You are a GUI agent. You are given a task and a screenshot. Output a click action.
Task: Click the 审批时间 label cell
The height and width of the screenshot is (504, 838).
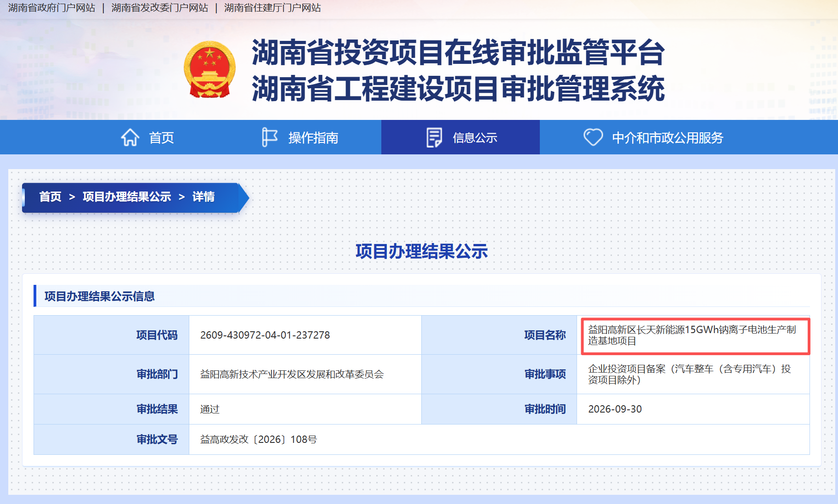pyautogui.click(x=499, y=409)
